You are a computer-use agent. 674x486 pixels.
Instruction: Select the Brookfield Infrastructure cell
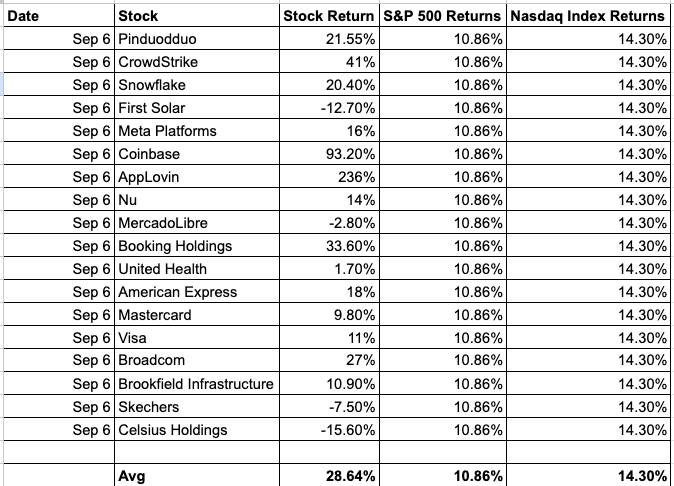coord(197,383)
